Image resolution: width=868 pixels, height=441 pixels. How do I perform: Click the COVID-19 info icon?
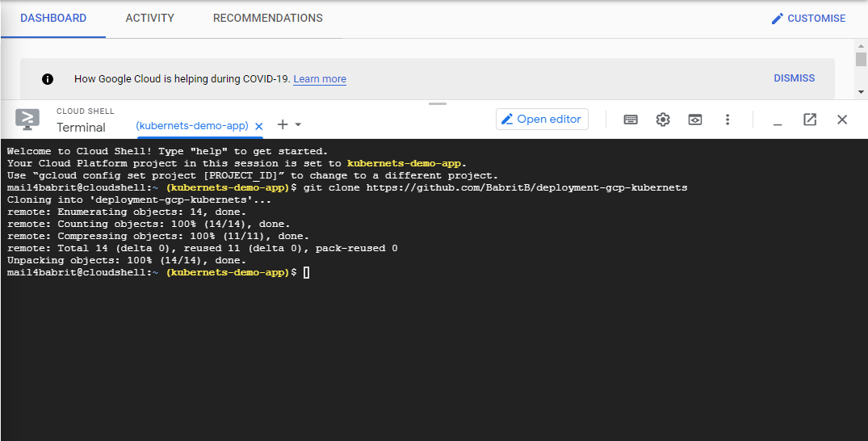(48, 79)
